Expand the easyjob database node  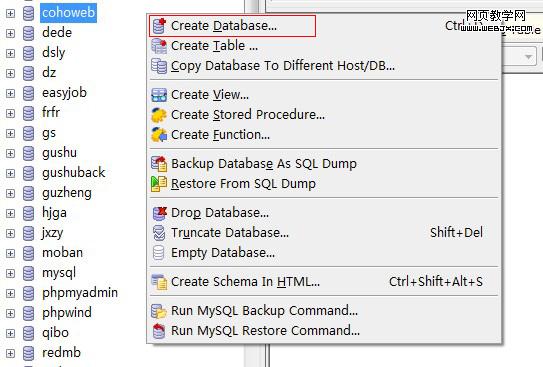coord(10,93)
